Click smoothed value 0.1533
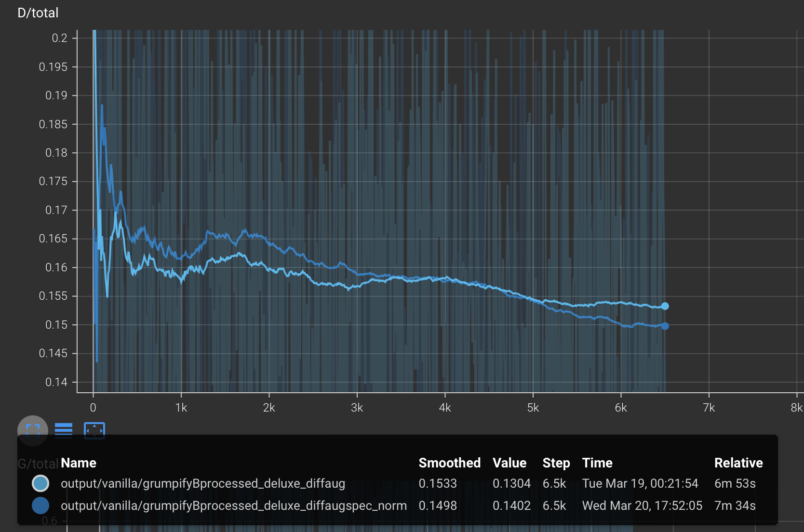Screen dimensions: 804x532 pyautogui.click(x=438, y=483)
